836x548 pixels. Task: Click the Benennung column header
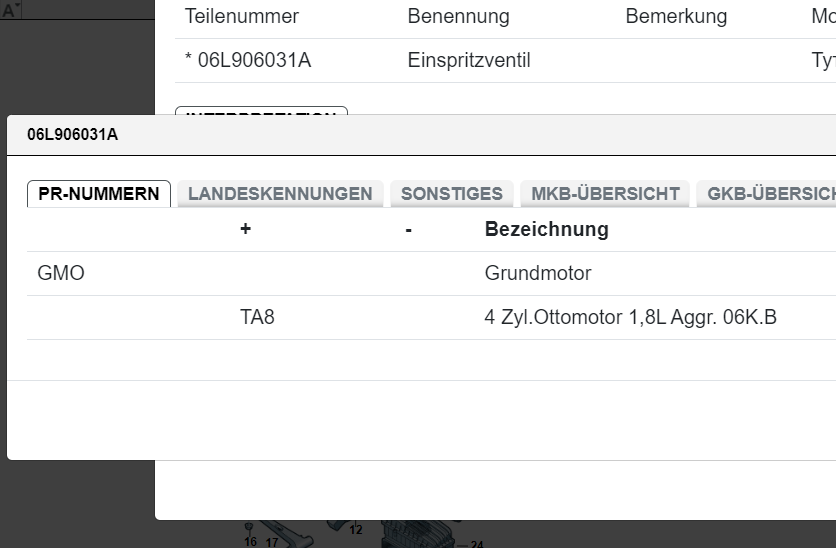[x=458, y=17]
